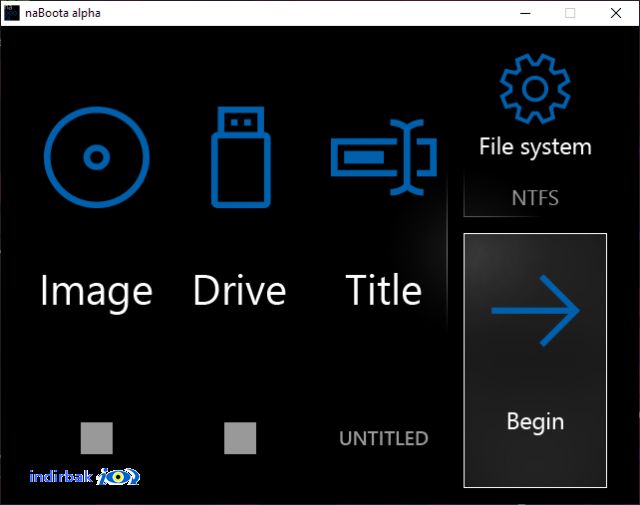
Task: Click the UNTITLED title input field
Action: pos(384,438)
